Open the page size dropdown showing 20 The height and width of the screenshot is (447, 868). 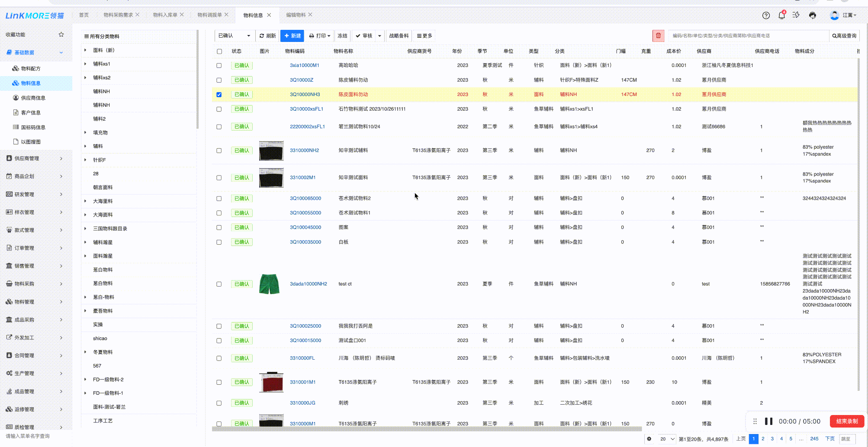pos(667,439)
